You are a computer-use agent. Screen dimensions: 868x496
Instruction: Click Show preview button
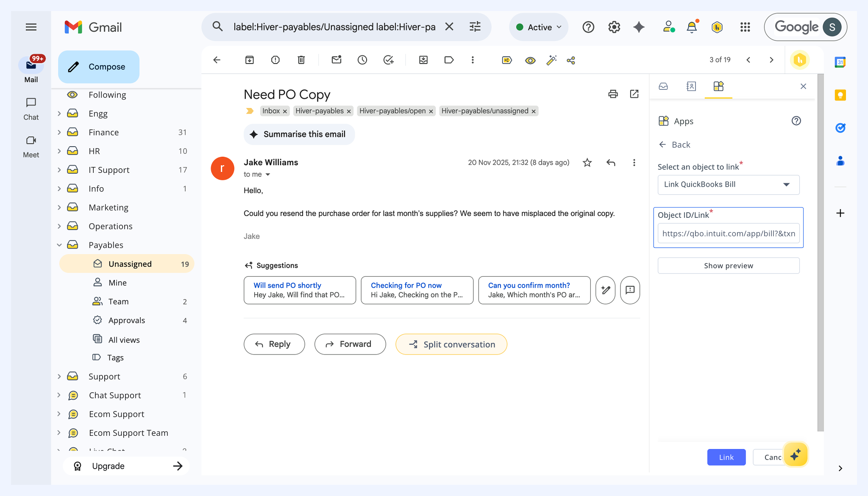(x=729, y=266)
